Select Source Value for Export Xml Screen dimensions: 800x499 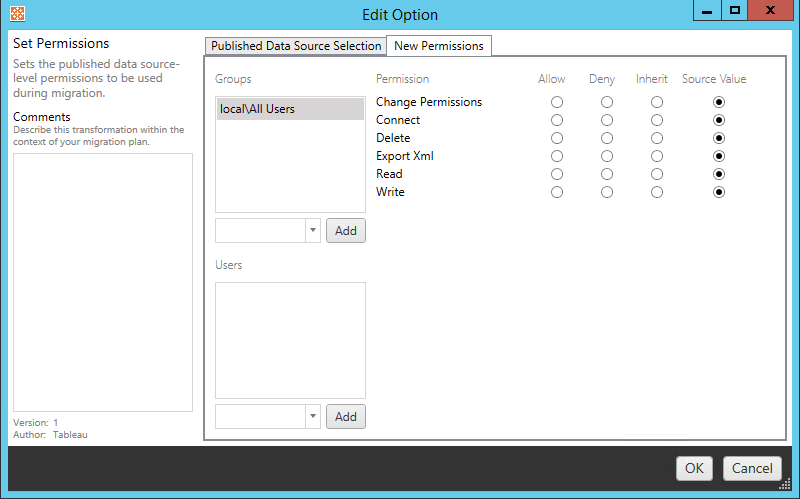[718, 156]
